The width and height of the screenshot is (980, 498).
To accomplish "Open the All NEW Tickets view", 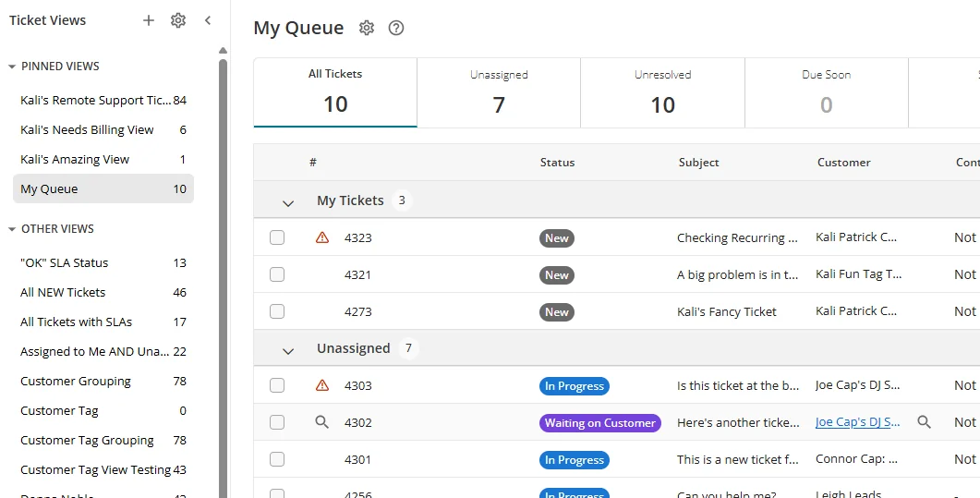I will pos(103,293).
